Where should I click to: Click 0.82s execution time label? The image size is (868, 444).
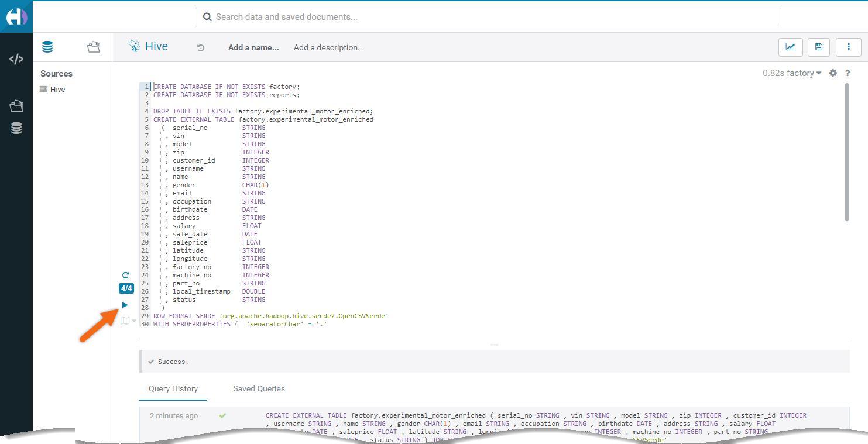coord(774,73)
